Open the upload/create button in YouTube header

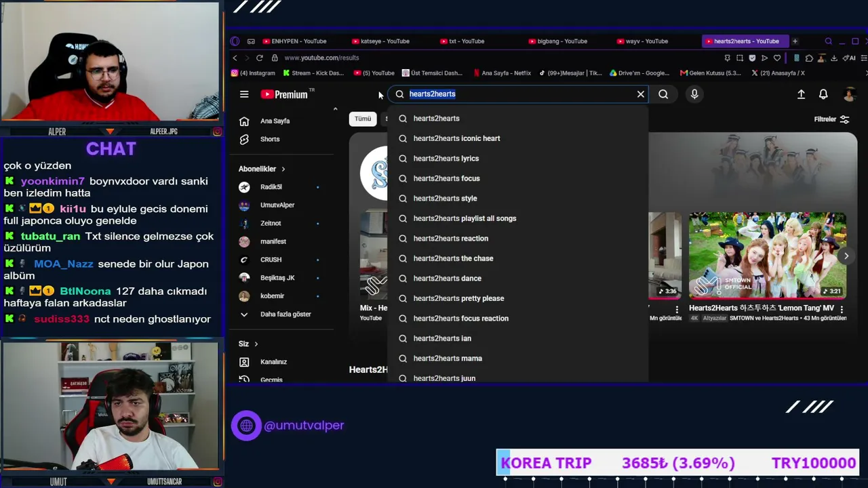click(801, 94)
